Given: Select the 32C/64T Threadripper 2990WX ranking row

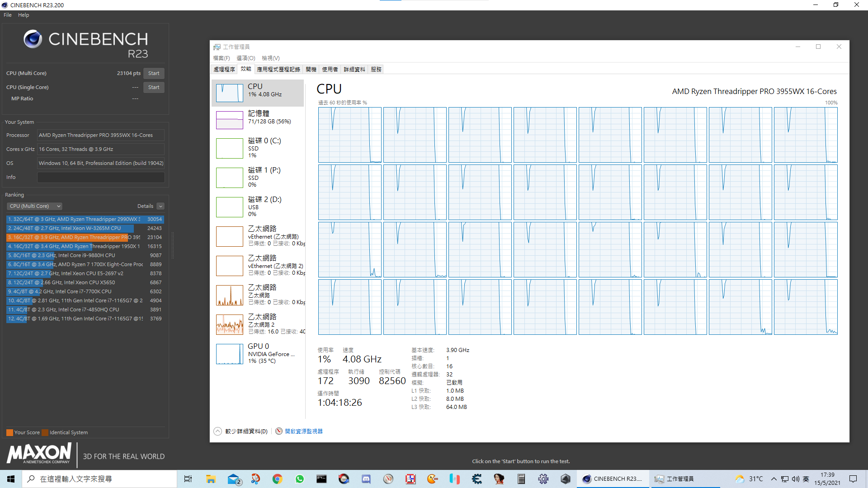Looking at the screenshot, I should [x=85, y=219].
